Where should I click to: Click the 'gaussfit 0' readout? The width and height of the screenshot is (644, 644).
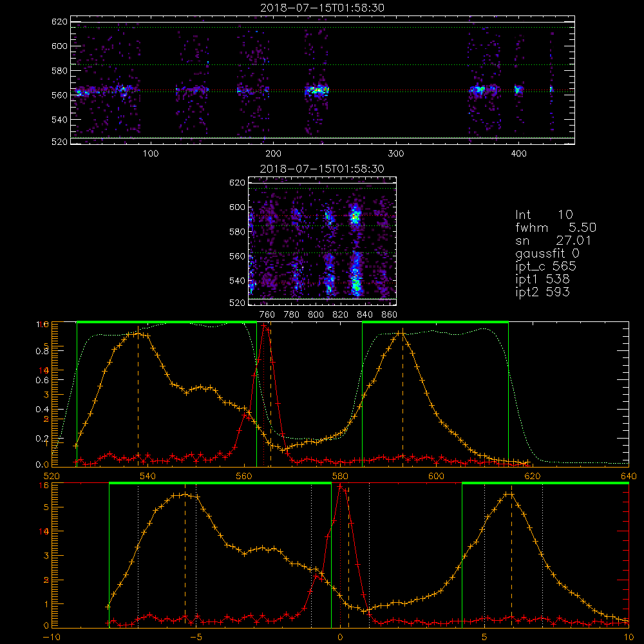coord(547,253)
